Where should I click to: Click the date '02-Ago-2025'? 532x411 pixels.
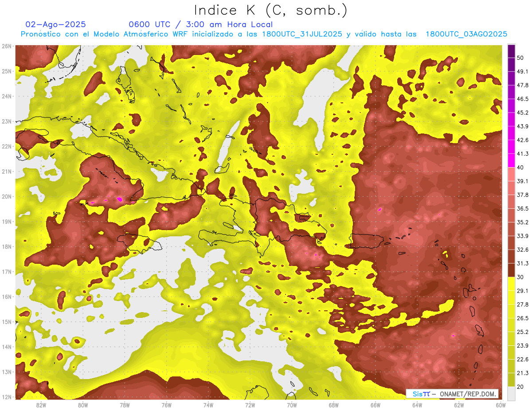[55, 24]
